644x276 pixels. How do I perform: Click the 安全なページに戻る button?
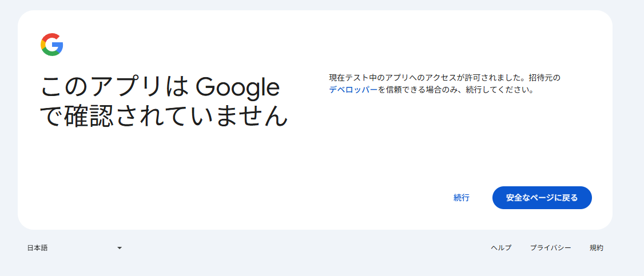tap(542, 198)
